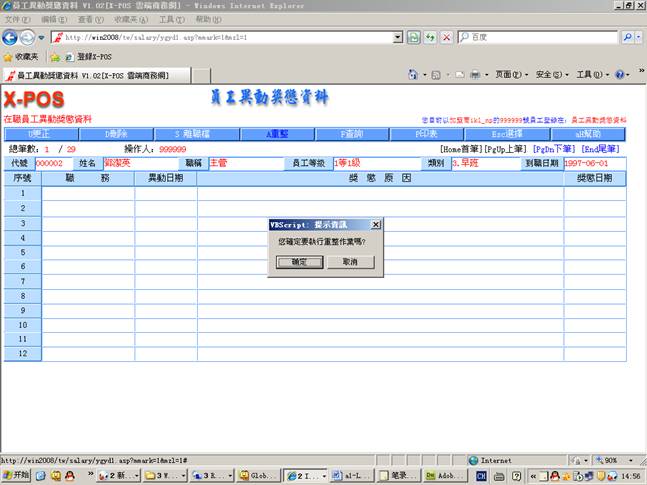
Task: Click the 收藏夹 star icon
Action: tap(9, 57)
